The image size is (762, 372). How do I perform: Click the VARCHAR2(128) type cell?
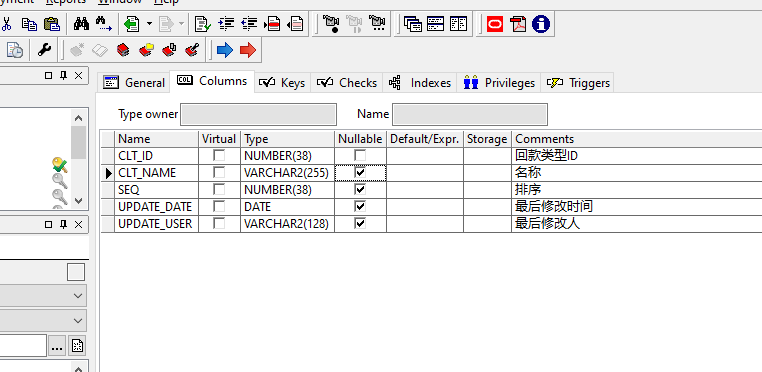pyautogui.click(x=287, y=224)
